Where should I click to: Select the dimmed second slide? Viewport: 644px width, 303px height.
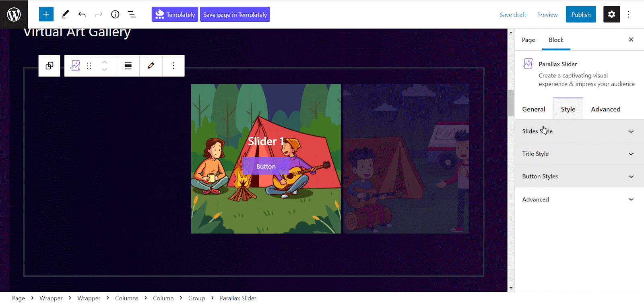[406, 159]
